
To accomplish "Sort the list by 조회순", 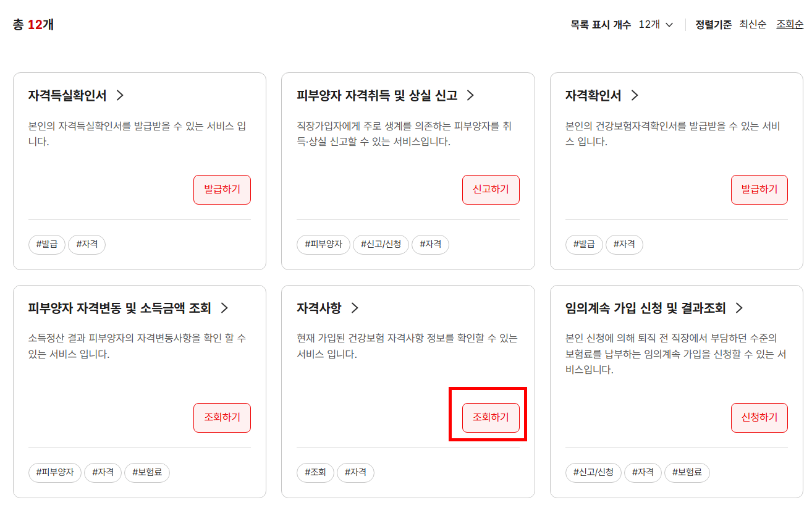I will tap(790, 24).
